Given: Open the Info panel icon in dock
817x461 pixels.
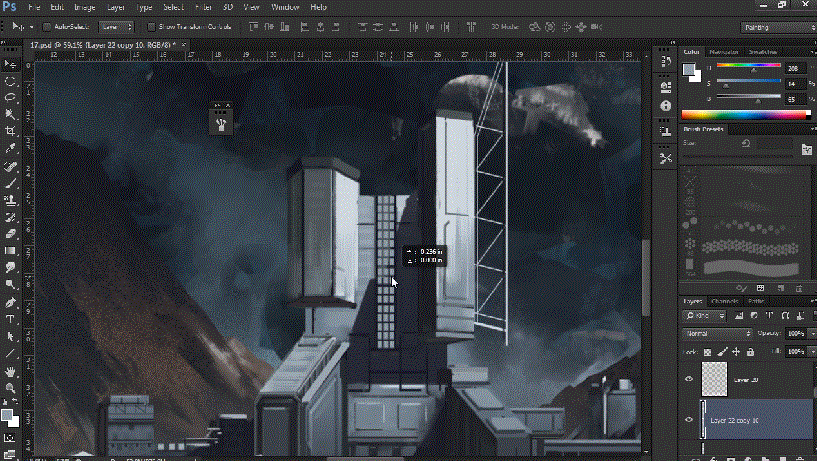Looking at the screenshot, I should click(665, 106).
